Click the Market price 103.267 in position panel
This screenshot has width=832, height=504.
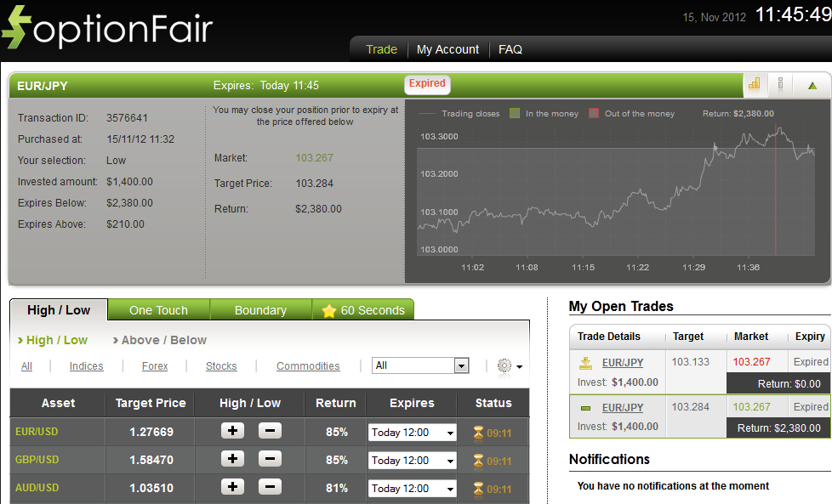pos(314,158)
